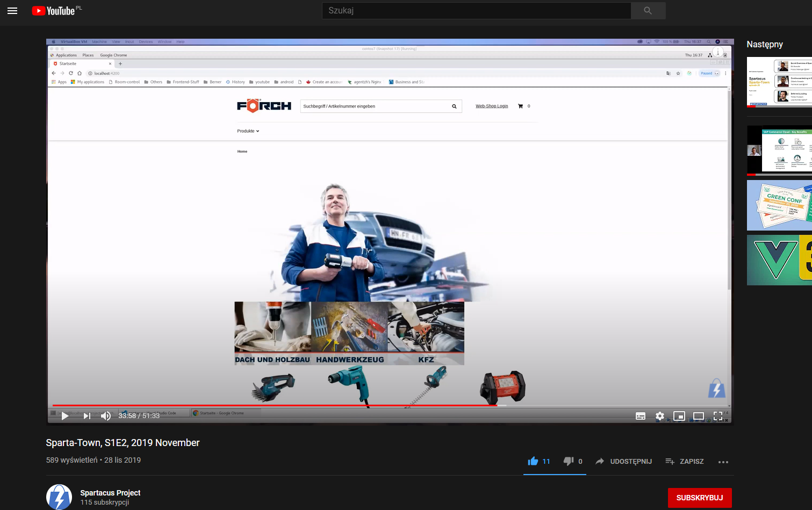Enable theater mode view
The height and width of the screenshot is (510, 812).
pyautogui.click(x=699, y=416)
